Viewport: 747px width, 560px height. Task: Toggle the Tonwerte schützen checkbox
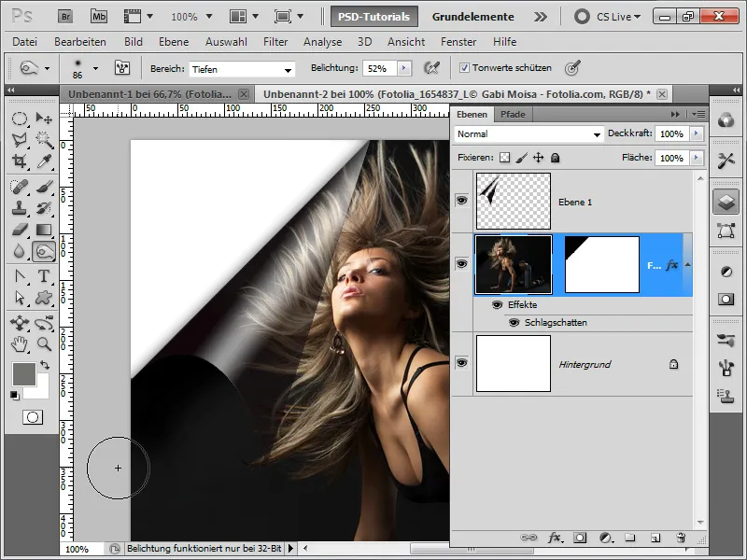(x=464, y=68)
